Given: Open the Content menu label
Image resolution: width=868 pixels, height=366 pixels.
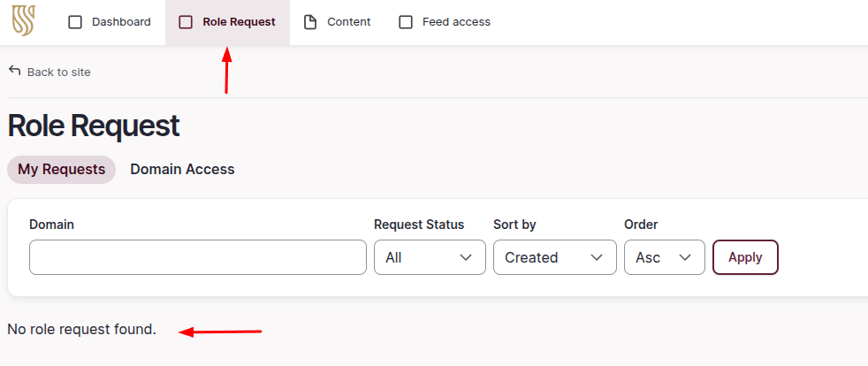Looking at the screenshot, I should (x=349, y=22).
